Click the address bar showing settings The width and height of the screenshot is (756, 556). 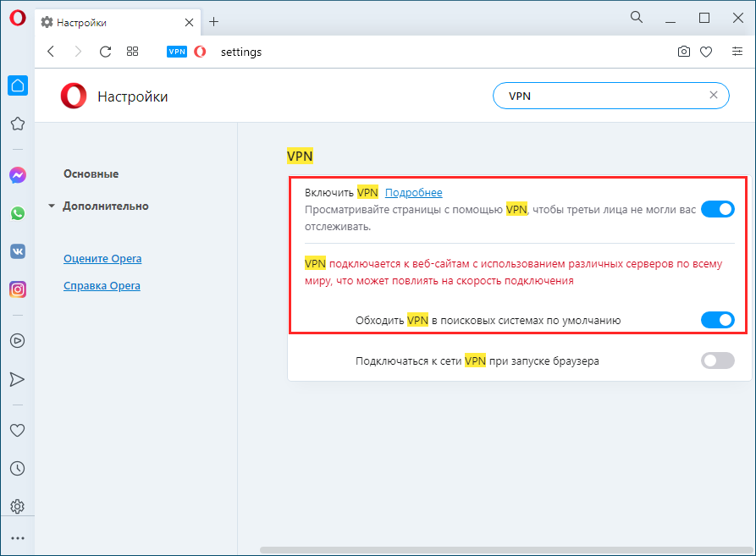pos(241,52)
